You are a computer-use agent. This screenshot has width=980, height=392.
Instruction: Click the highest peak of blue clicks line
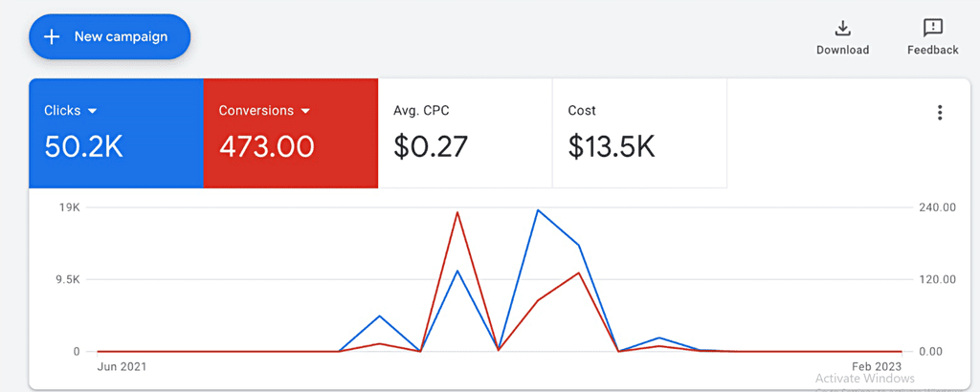[x=539, y=210]
